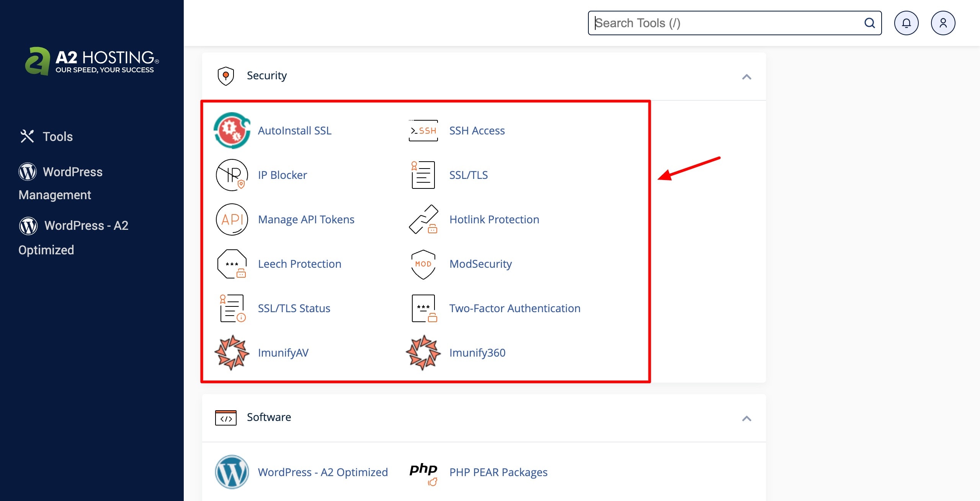This screenshot has height=501, width=980.
Task: Click the SSH Access terminal icon
Action: point(423,131)
